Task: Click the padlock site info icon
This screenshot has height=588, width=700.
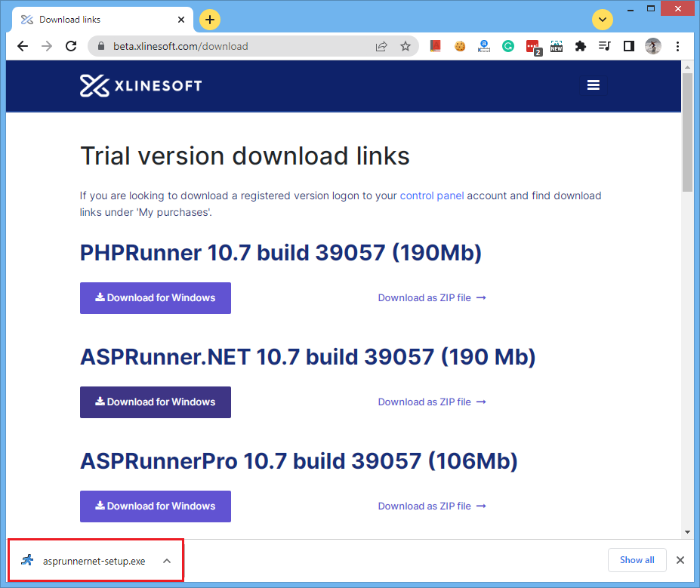Action: [x=101, y=46]
